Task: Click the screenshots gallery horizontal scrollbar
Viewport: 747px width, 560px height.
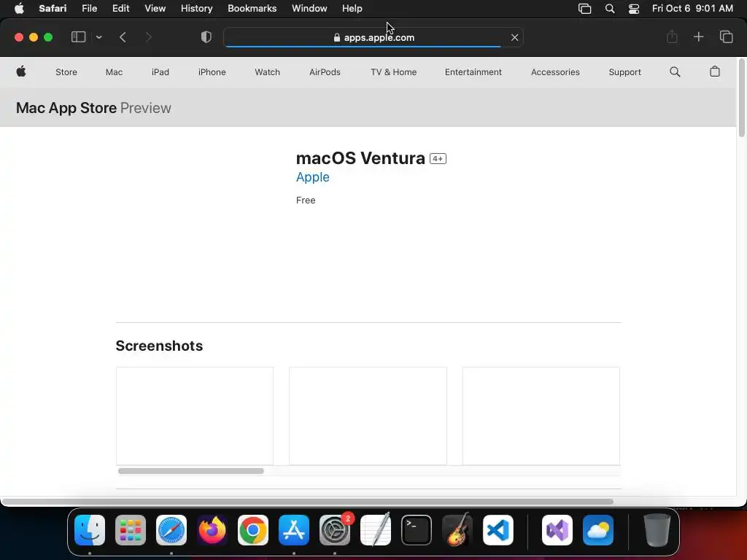Action: click(191, 471)
